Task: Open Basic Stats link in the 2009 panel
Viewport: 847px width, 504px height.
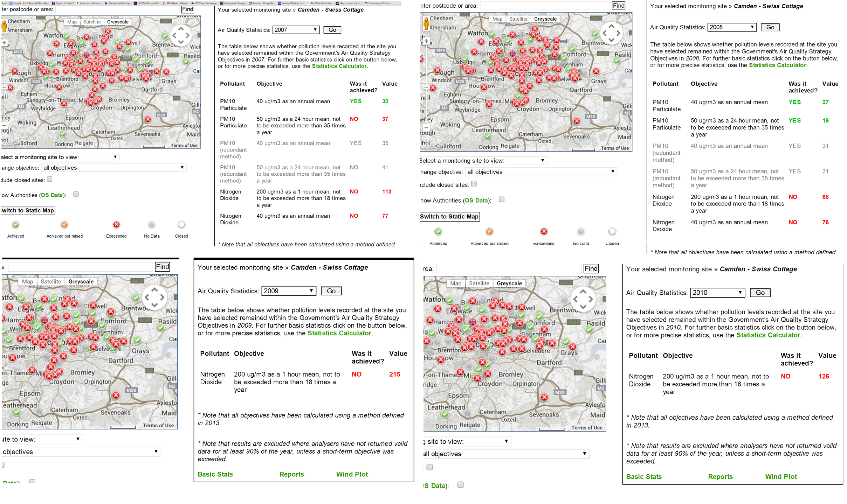Action: [x=215, y=474]
